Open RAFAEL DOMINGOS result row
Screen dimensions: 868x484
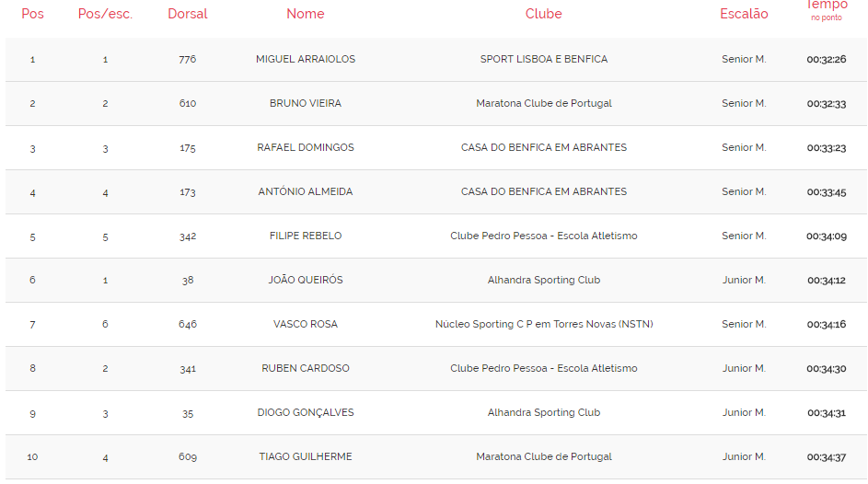click(305, 147)
